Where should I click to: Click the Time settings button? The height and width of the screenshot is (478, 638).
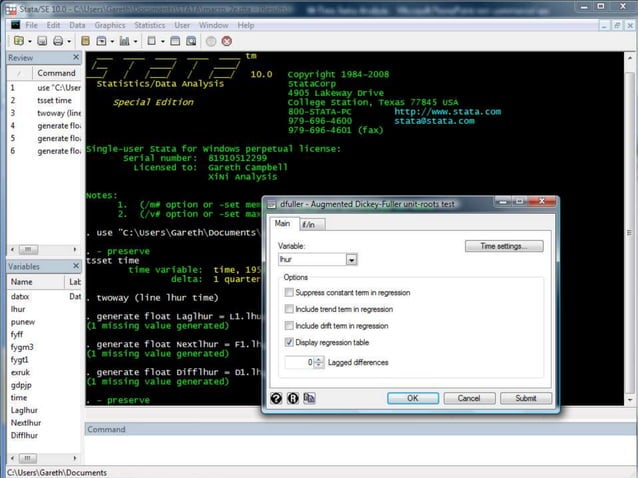click(x=503, y=246)
